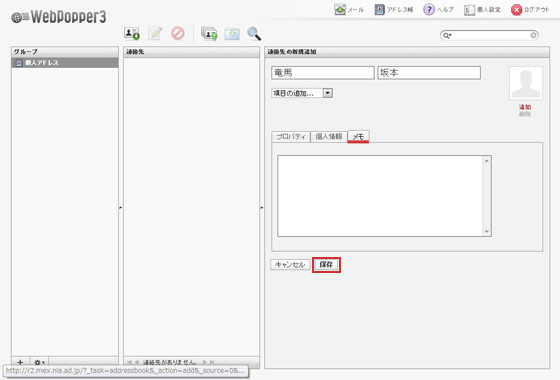Click the export contacts download icon
Screen dimensions: 560x380
tap(232, 34)
